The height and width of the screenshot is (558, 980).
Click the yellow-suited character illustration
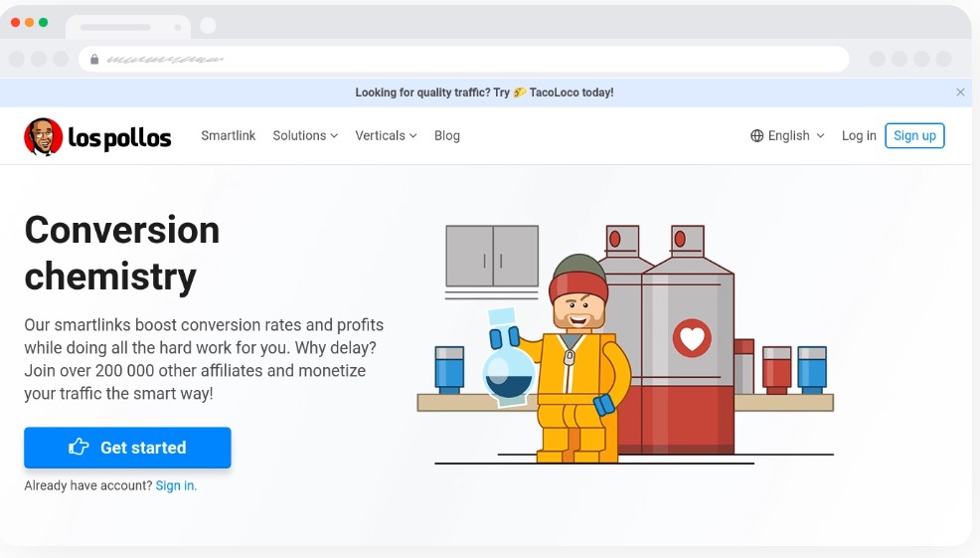(578, 378)
